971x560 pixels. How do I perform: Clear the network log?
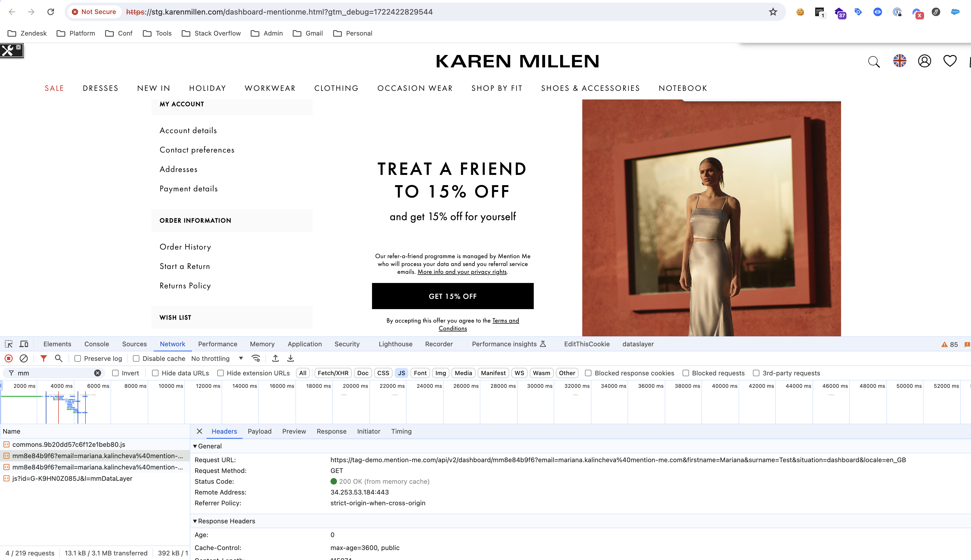pos(23,358)
